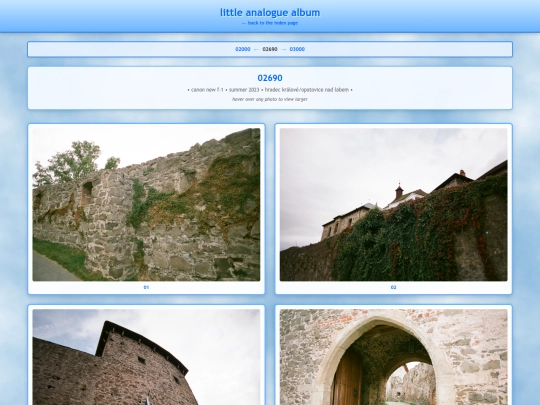Click the 01 caption under first photo
The image size is (540, 405).
tap(146, 287)
